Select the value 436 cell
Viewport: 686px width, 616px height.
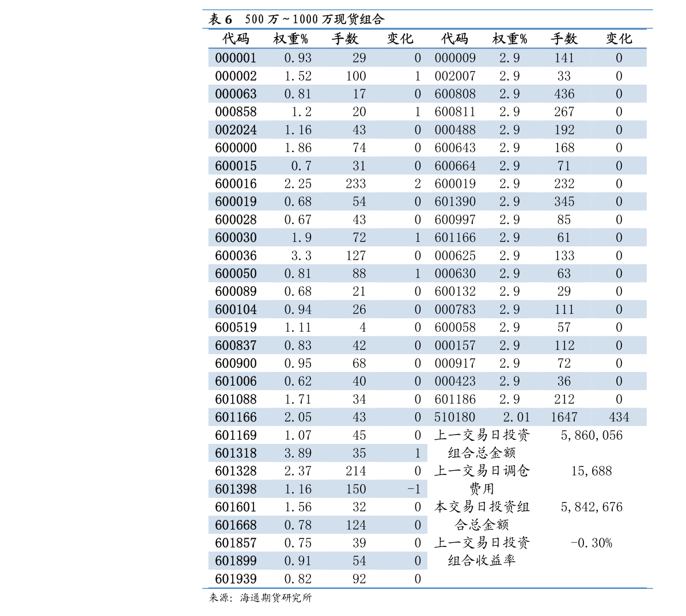(x=564, y=94)
